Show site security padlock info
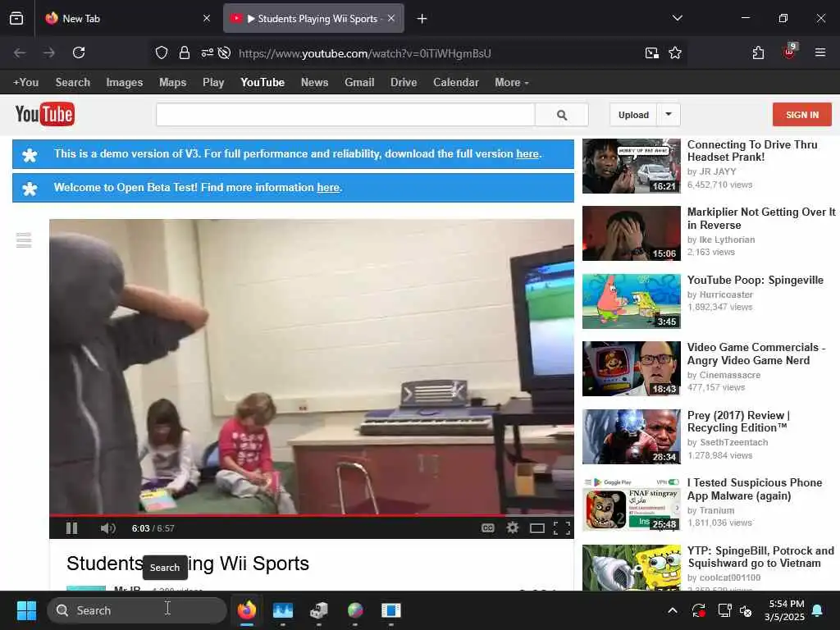 185,52
